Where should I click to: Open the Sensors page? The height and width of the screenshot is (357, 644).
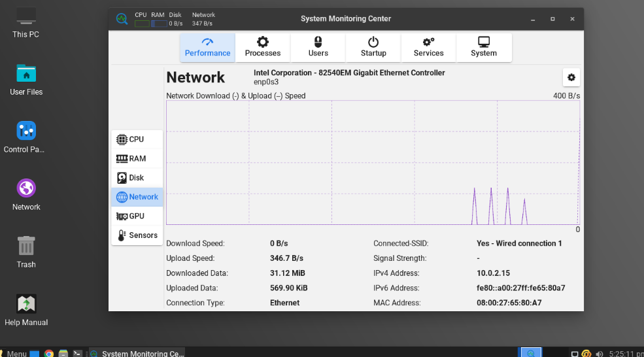tap(137, 235)
